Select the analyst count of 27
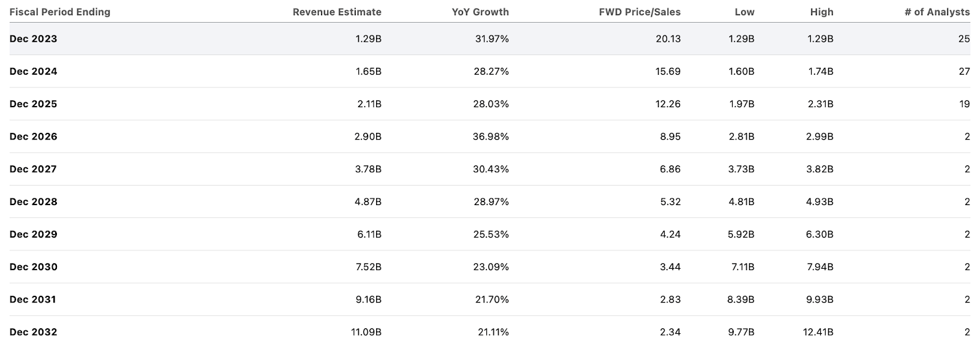 964,71
